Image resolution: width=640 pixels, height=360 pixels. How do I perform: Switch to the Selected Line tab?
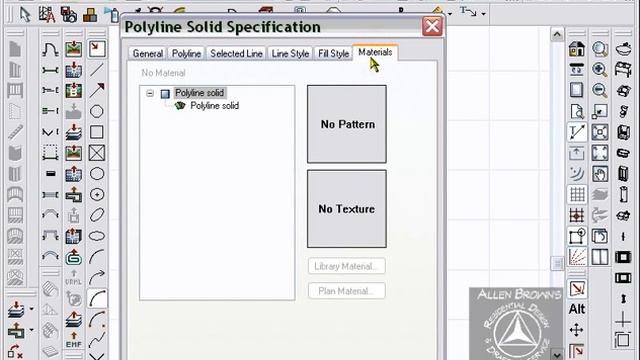pyautogui.click(x=236, y=53)
